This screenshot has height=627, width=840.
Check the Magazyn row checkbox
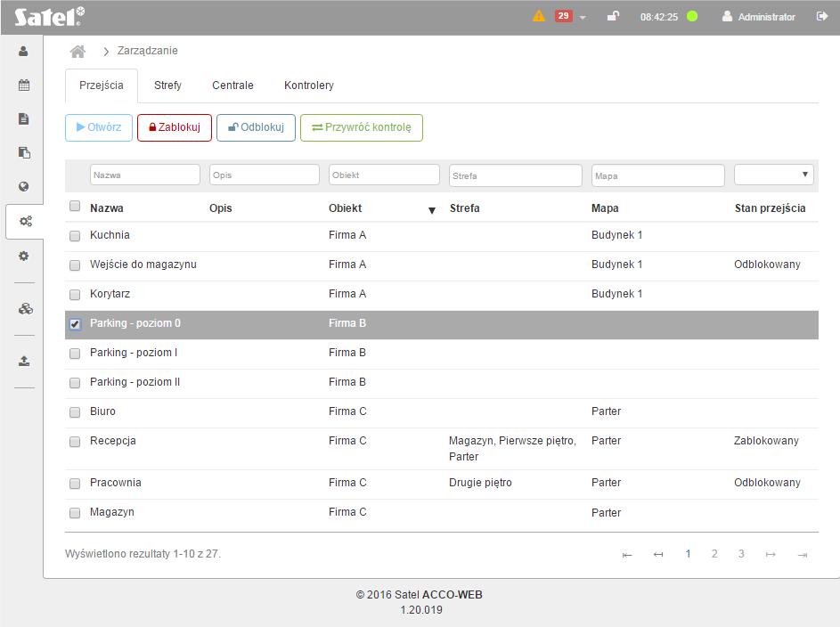tap(75, 513)
